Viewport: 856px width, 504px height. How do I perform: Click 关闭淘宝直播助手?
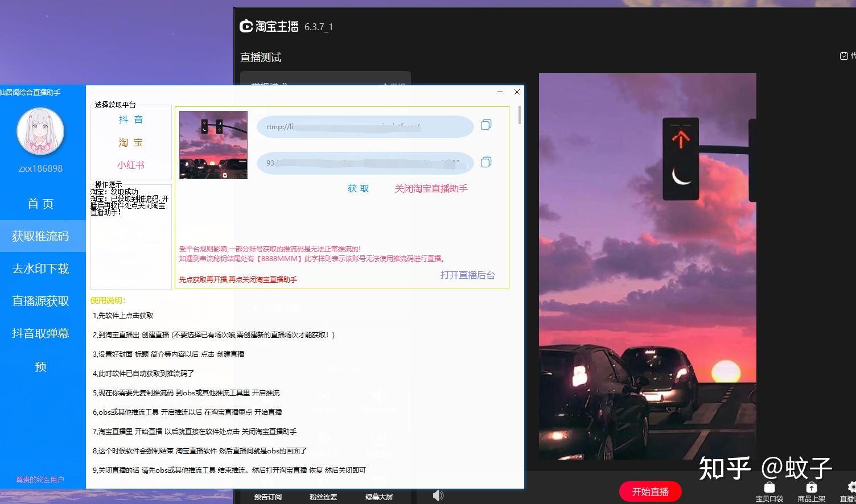431,188
